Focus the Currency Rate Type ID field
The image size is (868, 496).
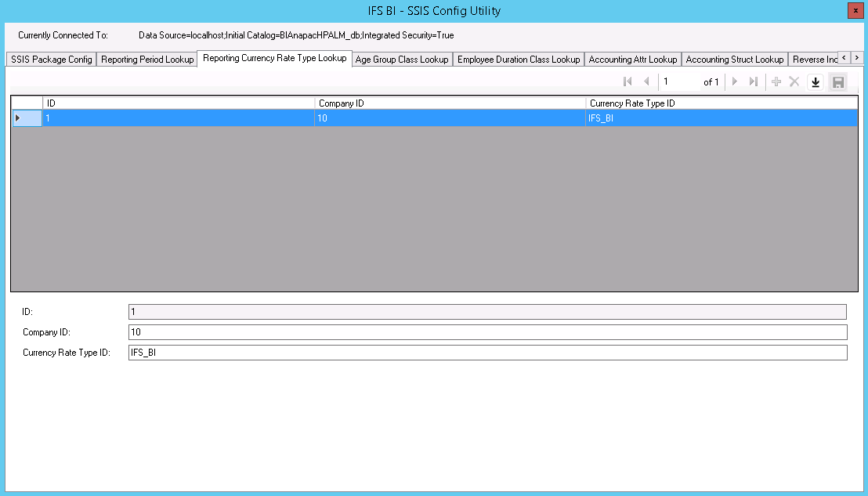pyautogui.click(x=486, y=353)
